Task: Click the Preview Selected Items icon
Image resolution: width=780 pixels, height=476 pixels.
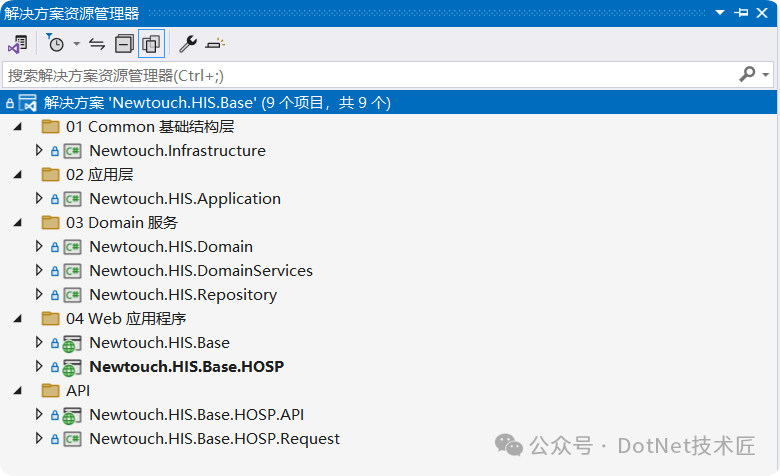Action: coord(215,44)
